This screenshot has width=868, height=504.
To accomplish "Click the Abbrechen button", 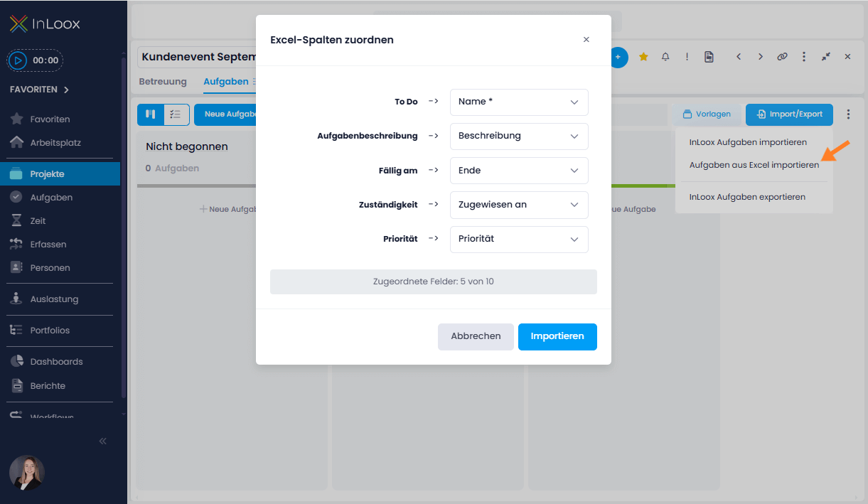I will (x=476, y=336).
